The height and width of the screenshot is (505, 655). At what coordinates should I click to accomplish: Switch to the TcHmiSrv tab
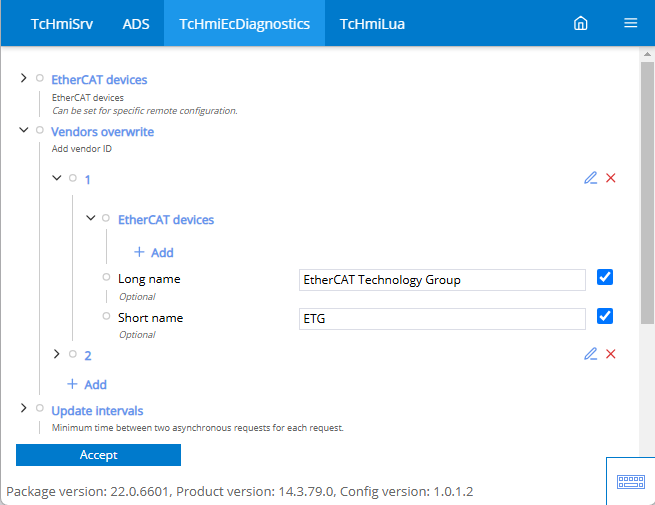pyautogui.click(x=62, y=24)
